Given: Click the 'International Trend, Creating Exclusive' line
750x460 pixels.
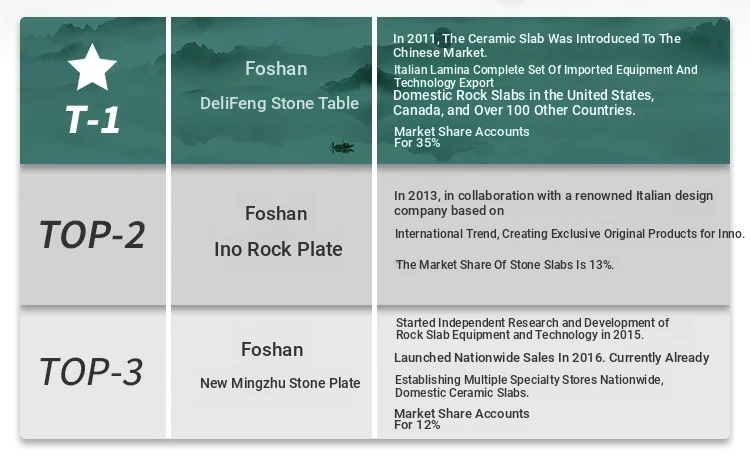Looking at the screenshot, I should coord(570,233).
